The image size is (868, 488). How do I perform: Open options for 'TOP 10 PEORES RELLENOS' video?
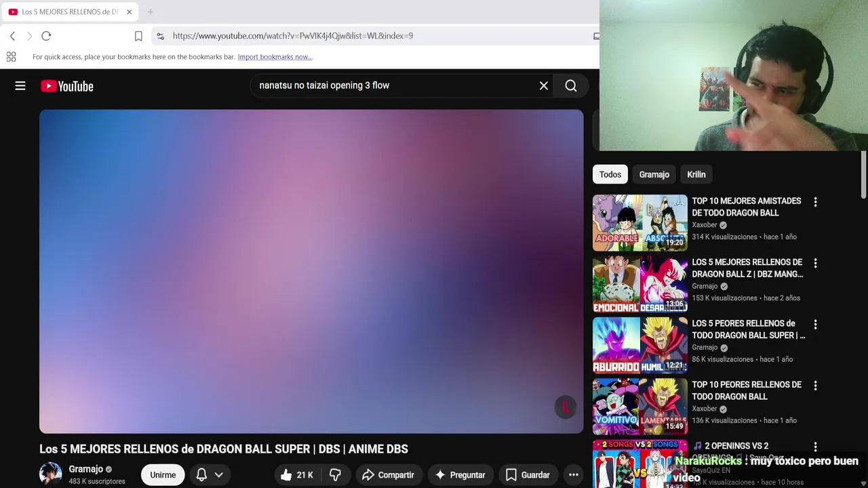(815, 386)
